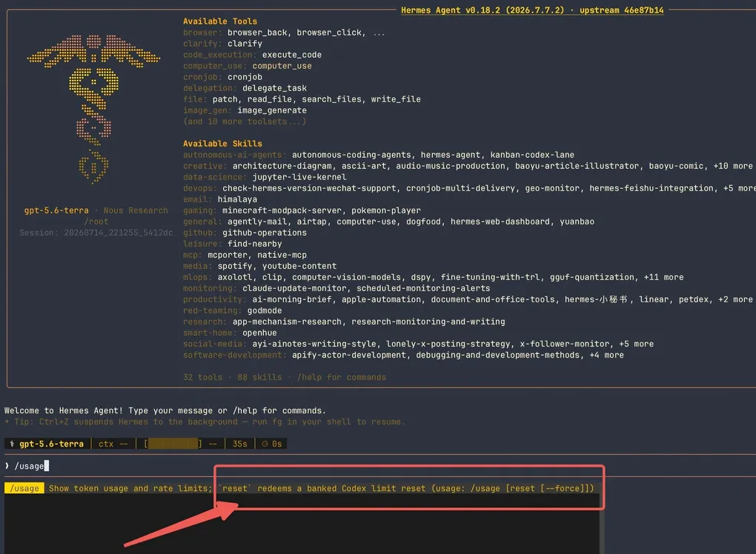Click 'computer_use' tool name
This screenshot has height=554, width=756.
pyautogui.click(x=282, y=66)
